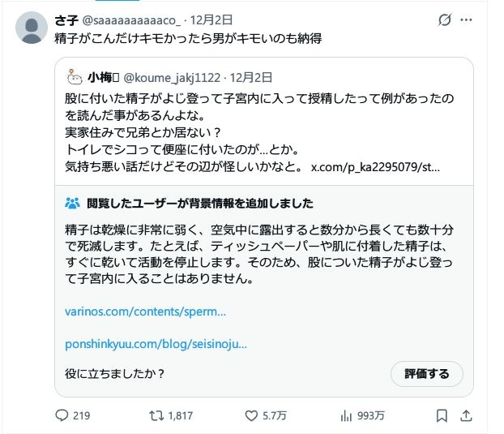Click the share icon on the tweet

(x=466, y=415)
